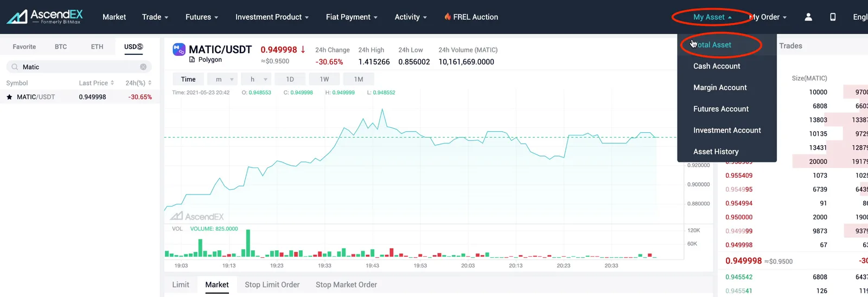This screenshot has width=868, height=297.
Task: Click the Polygon project name link
Action: coord(210,60)
